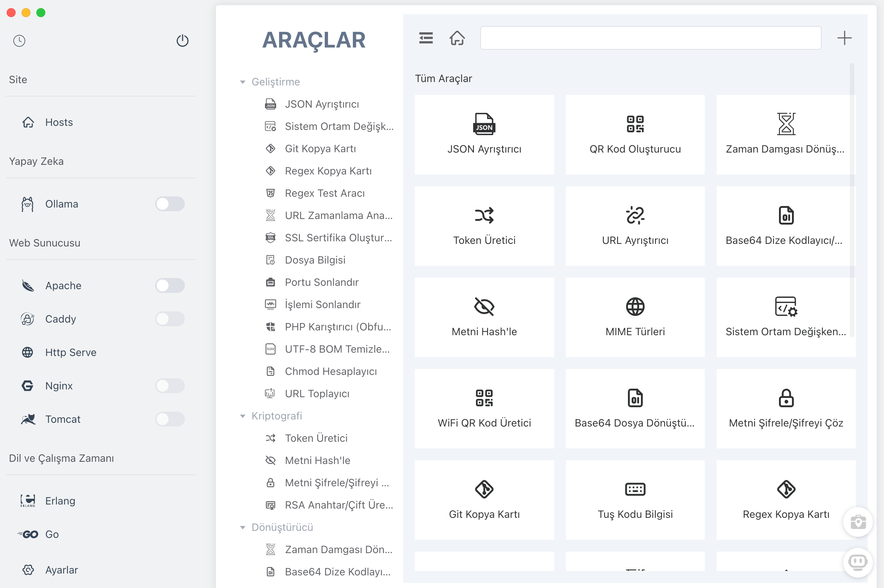Toggle the Ollama service switch
884x588 pixels.
click(170, 204)
